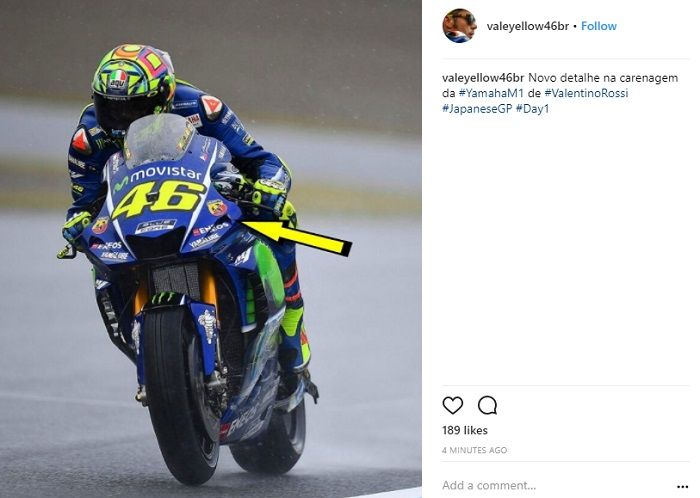Click the comment speech bubble icon
This screenshot has width=700, height=498.
click(x=487, y=405)
